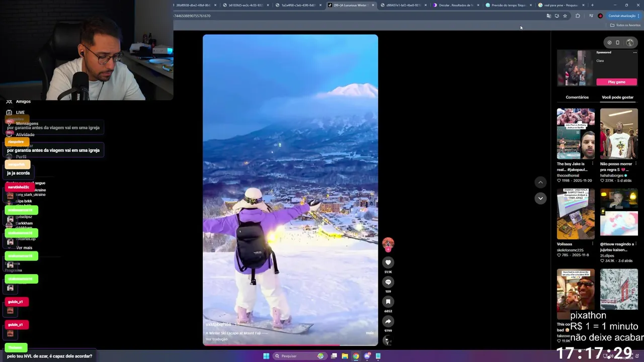Click Concluir atualização button in Chrome

point(622,16)
